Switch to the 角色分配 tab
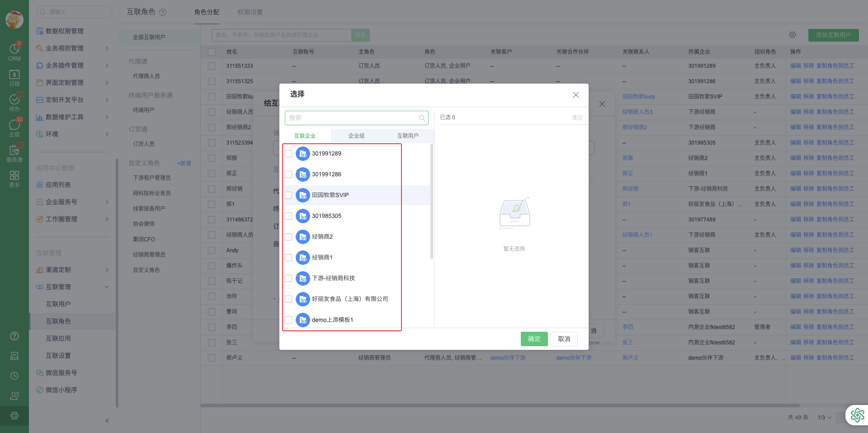The height and width of the screenshot is (433, 868). click(207, 12)
